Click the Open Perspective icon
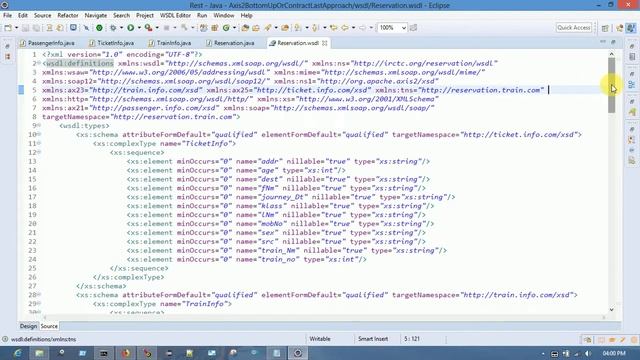640x360 pixels. point(605,28)
